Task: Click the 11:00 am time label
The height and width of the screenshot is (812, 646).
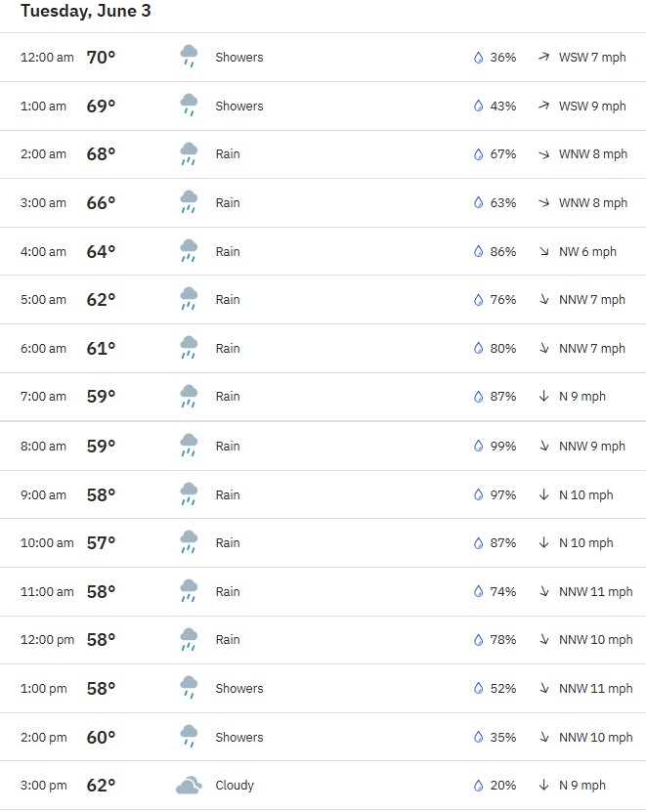Action: coord(47,591)
